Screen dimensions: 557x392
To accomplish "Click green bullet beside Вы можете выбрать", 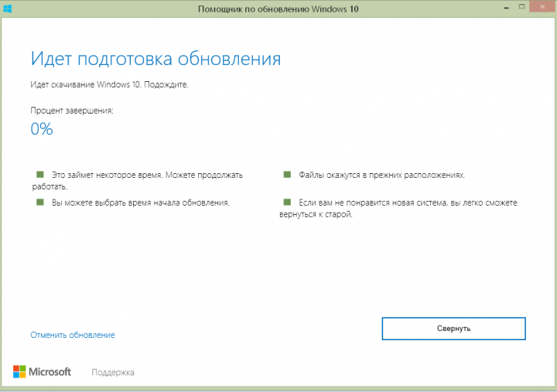I will tap(39, 202).
